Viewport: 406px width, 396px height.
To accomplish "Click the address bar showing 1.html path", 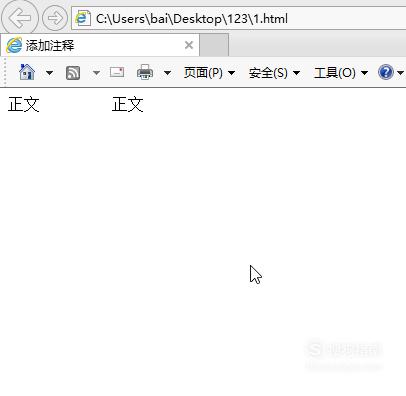I will coord(239,18).
